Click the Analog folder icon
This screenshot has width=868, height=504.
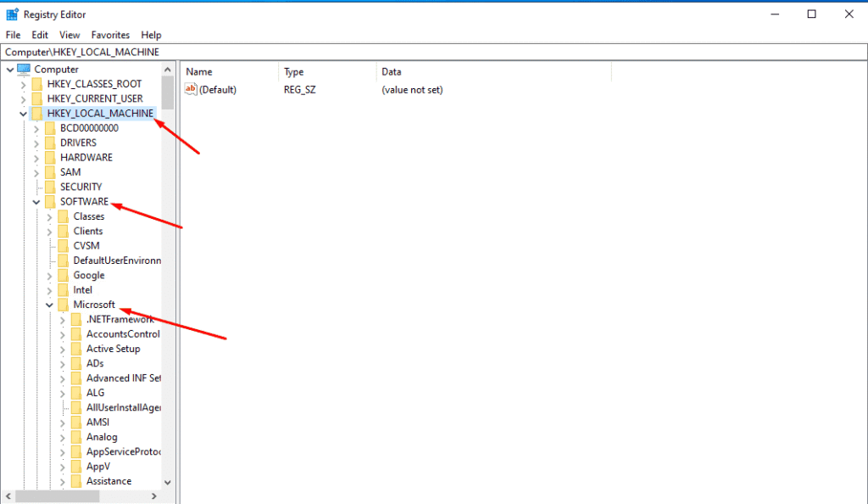(76, 437)
